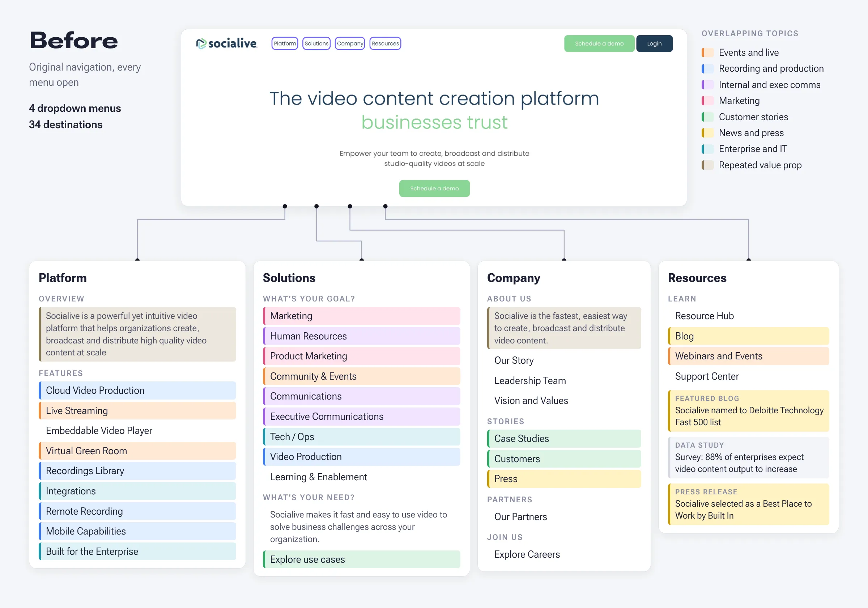
Task: Open Built for the Enterprise link
Action: (x=137, y=552)
